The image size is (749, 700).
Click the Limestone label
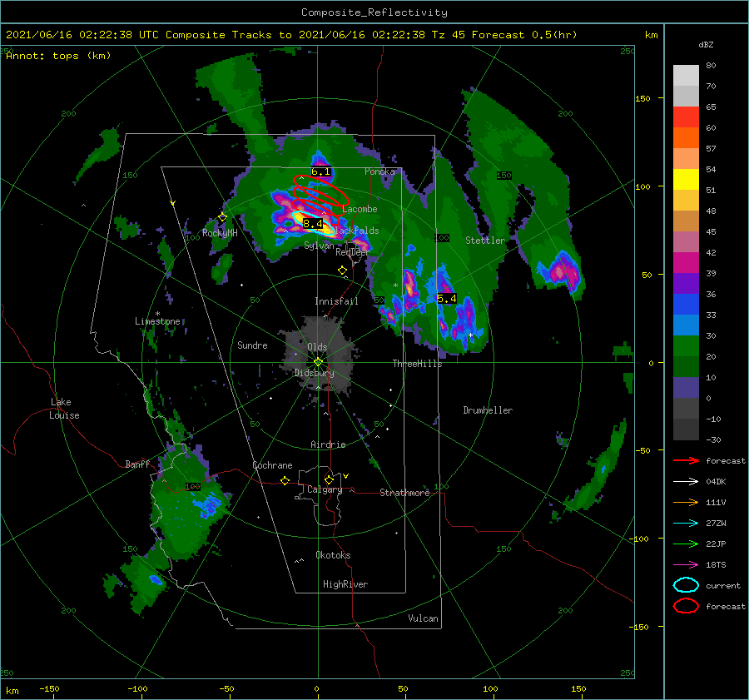coord(157,321)
